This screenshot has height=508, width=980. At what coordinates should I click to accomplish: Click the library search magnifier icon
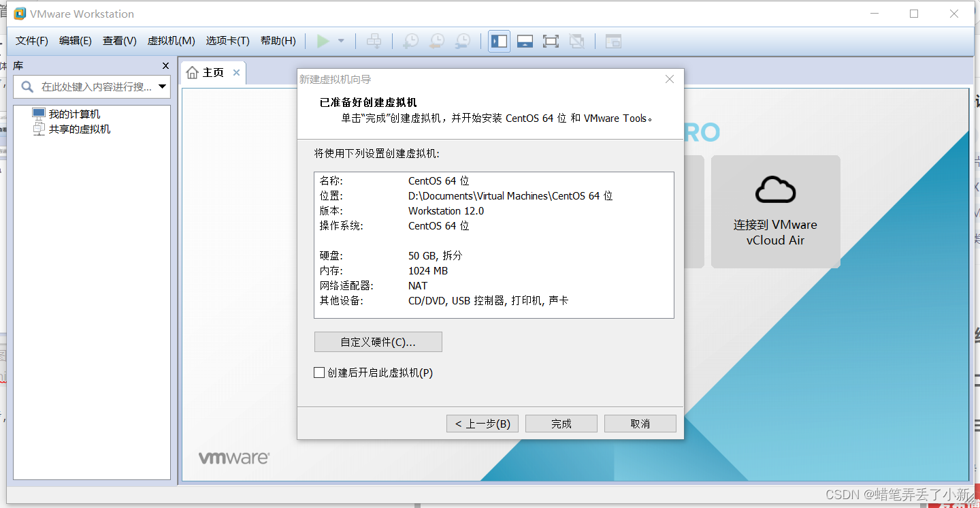(27, 86)
